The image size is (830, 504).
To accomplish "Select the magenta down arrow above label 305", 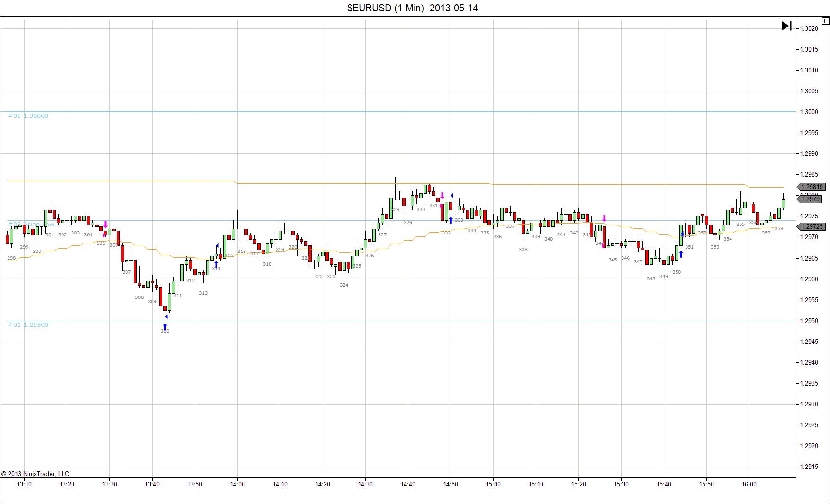I will click(105, 224).
